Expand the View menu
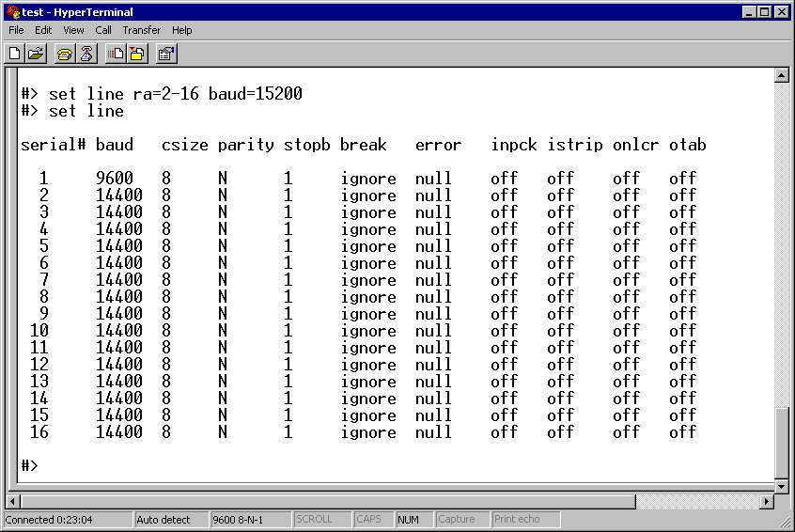Viewport: 795px width, 532px height. pos(73,30)
